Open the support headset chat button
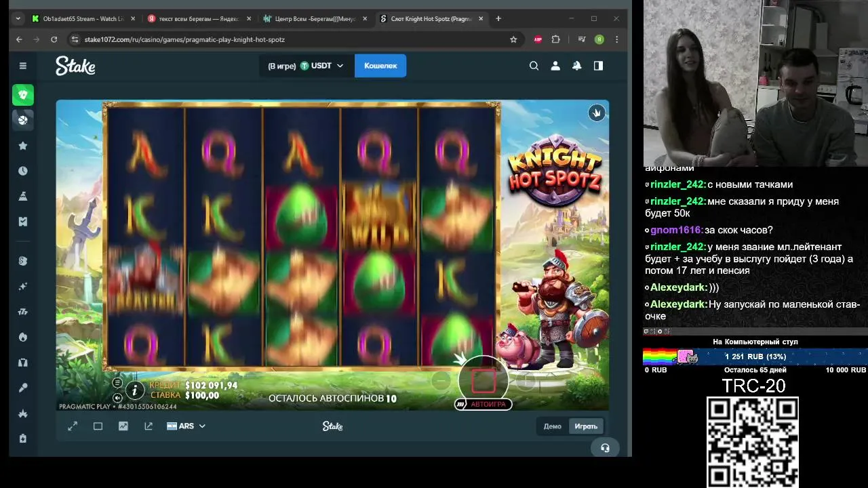This screenshot has height=488, width=868. [605, 448]
